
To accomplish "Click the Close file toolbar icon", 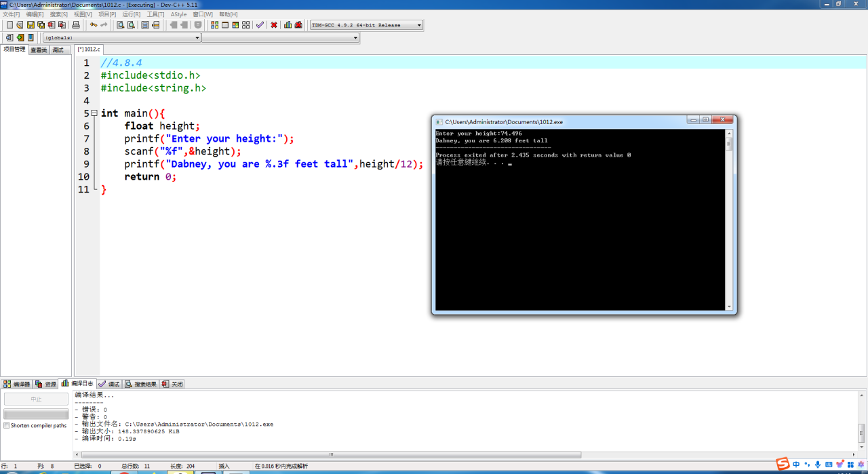I will coord(51,25).
